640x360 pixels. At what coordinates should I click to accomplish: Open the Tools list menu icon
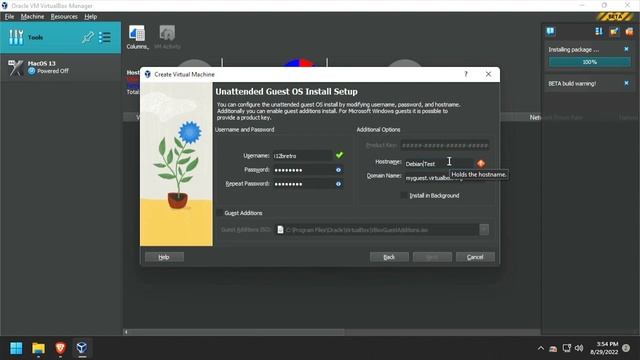(105, 38)
